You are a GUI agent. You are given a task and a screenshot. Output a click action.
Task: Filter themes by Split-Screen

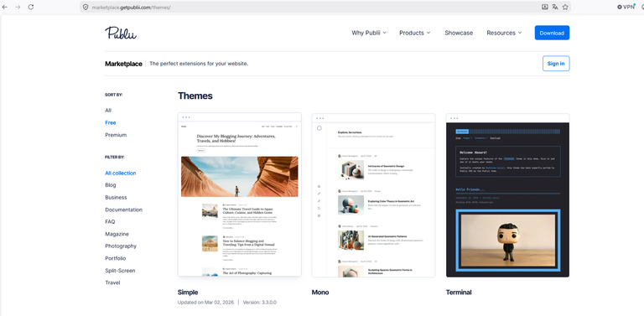[120, 271]
